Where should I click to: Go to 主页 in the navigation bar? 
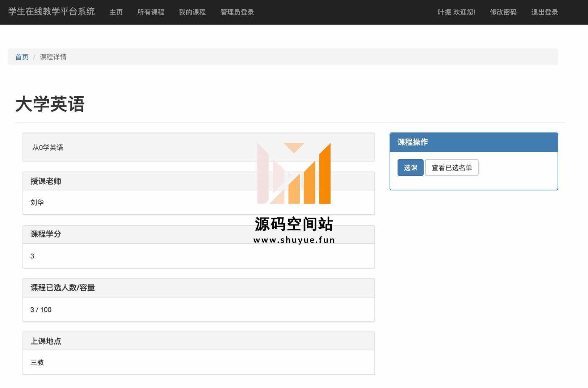pos(116,12)
